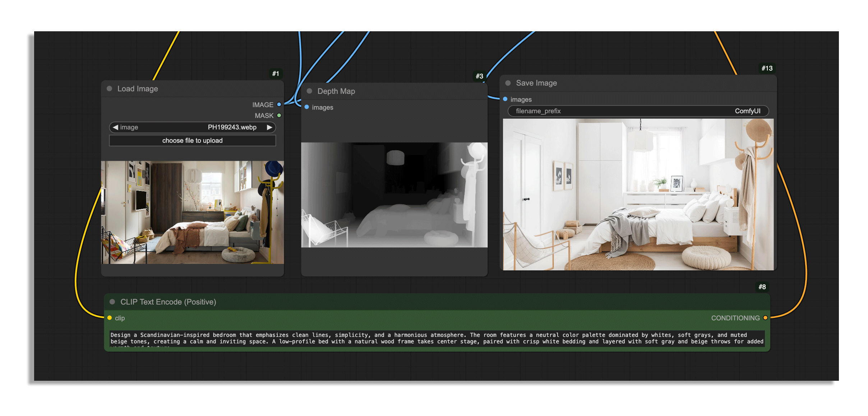
Task: Click the images input port on Save Image
Action: [505, 99]
